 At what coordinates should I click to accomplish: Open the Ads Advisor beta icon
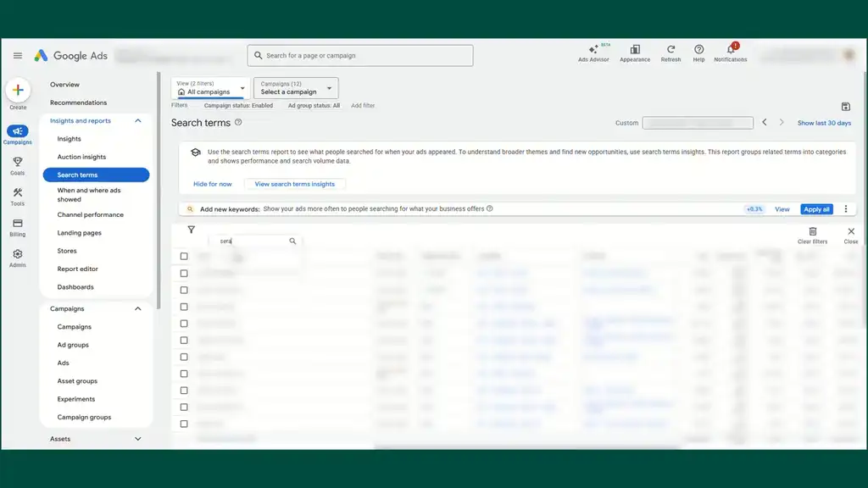pos(593,51)
